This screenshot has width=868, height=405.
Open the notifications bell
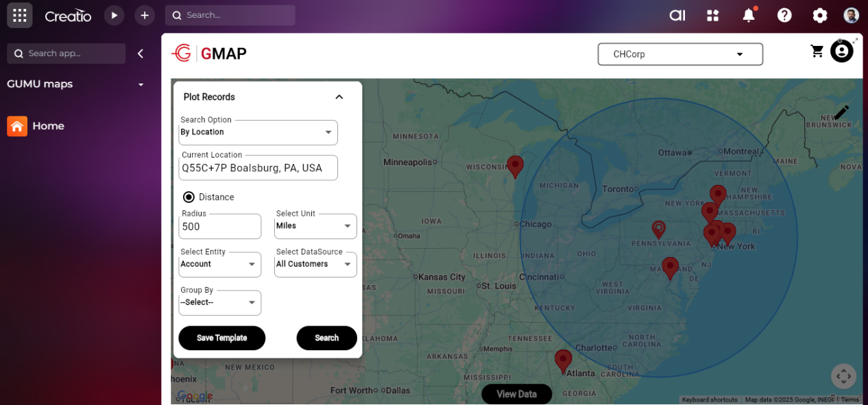click(749, 15)
